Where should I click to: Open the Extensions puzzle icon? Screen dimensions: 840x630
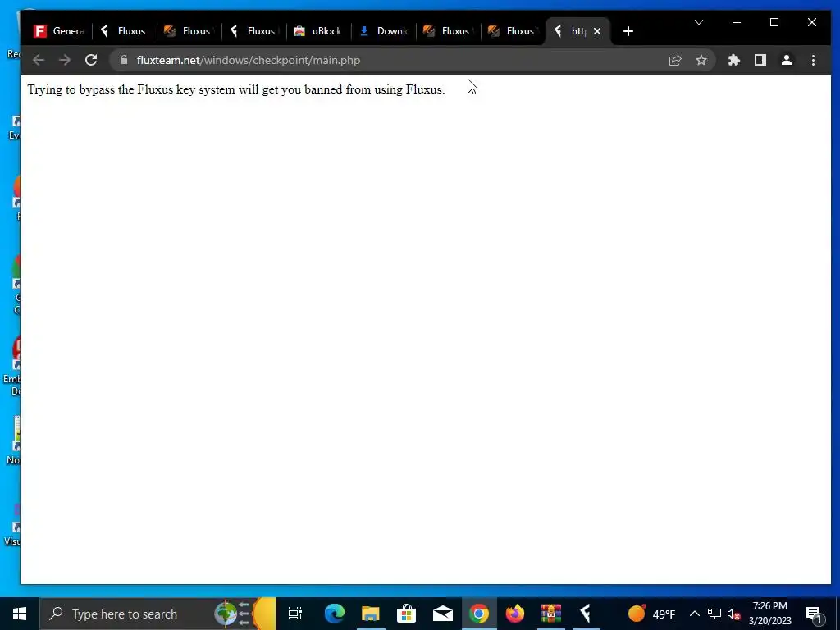pyautogui.click(x=734, y=60)
